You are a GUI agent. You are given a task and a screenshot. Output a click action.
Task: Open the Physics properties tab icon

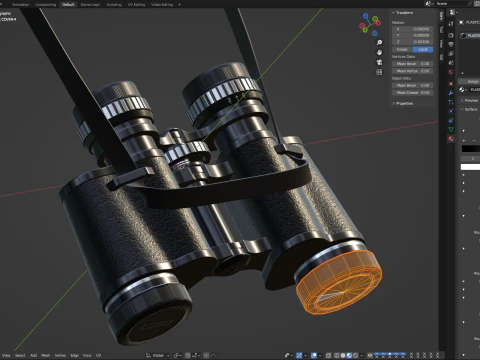[451, 111]
